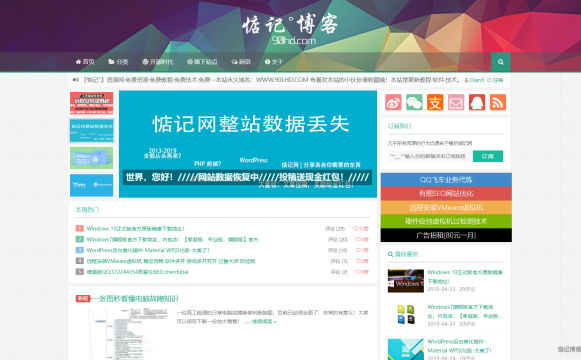581x360 pixels.
Task: Open the orange RSS feed icon
Action: coord(498,103)
